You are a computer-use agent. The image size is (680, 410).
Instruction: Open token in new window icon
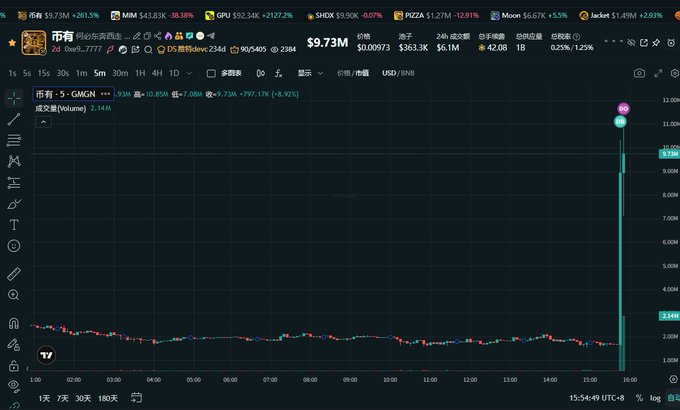(x=644, y=43)
